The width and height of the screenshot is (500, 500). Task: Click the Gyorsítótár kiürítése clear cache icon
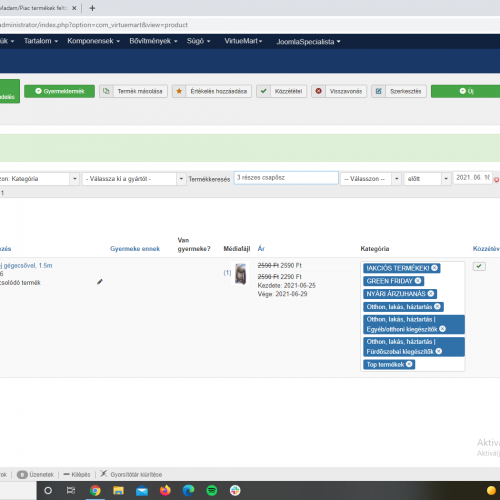pos(104,474)
